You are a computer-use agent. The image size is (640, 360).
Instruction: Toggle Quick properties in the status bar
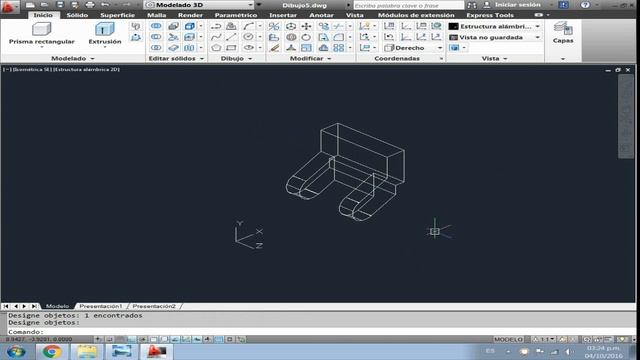coord(230,339)
